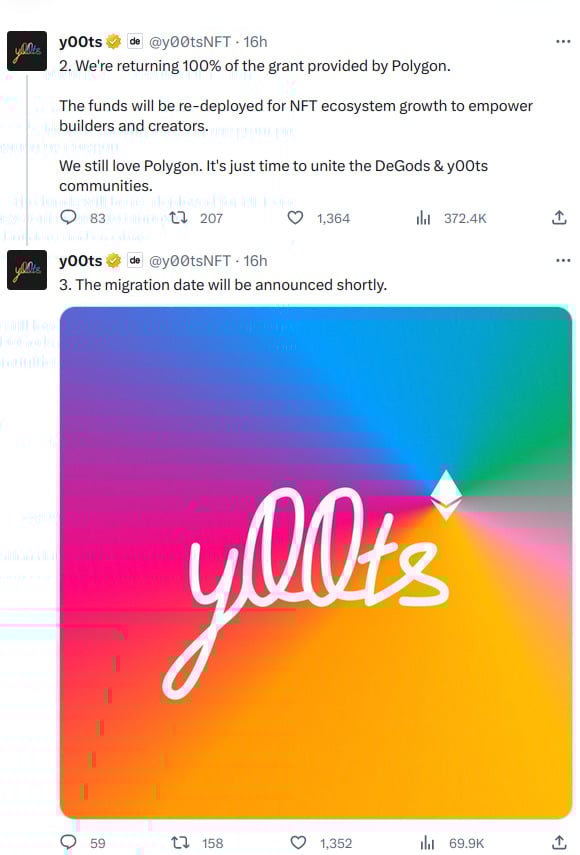Open the 16h timestamp of migration tweet

(255, 261)
